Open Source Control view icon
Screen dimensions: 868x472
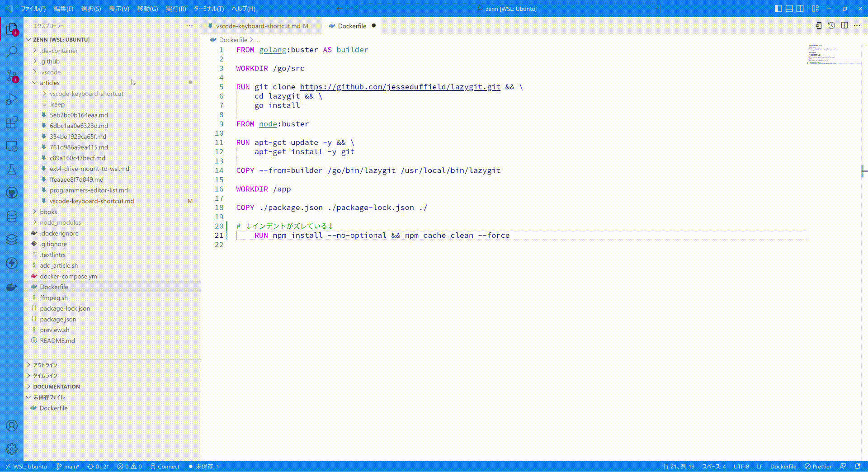(x=12, y=75)
